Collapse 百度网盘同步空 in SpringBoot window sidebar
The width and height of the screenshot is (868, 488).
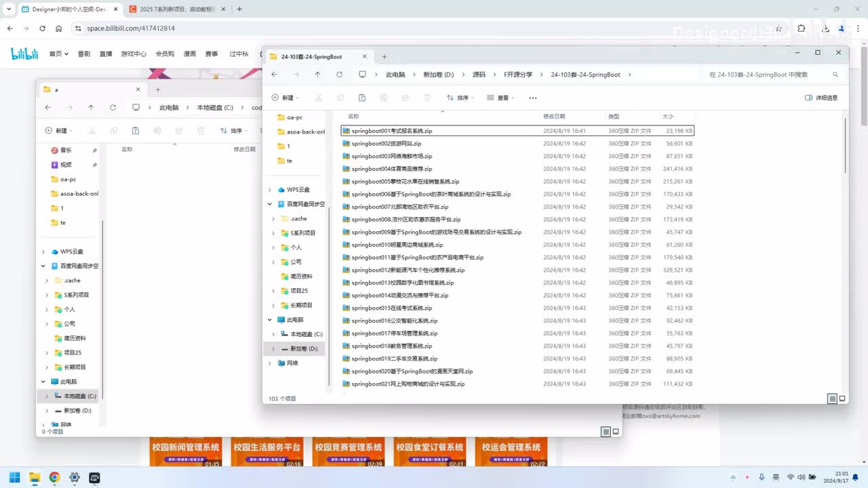tap(270, 204)
